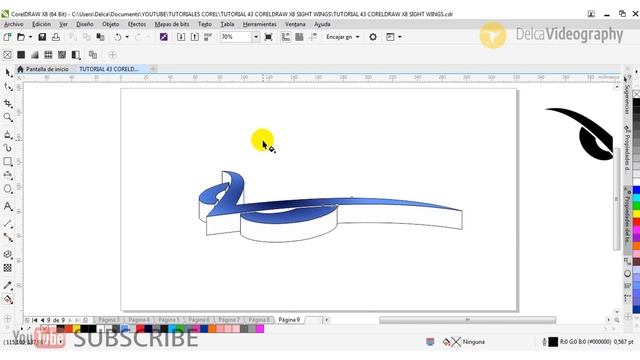
Task: Click the black outline color indicator
Action: pyautogui.click(x=553, y=342)
